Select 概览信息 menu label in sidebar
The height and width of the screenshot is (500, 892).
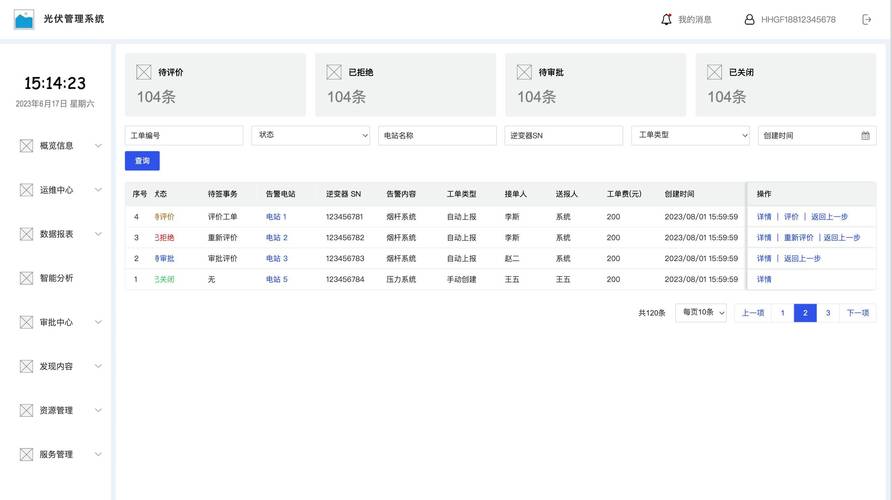(x=56, y=146)
